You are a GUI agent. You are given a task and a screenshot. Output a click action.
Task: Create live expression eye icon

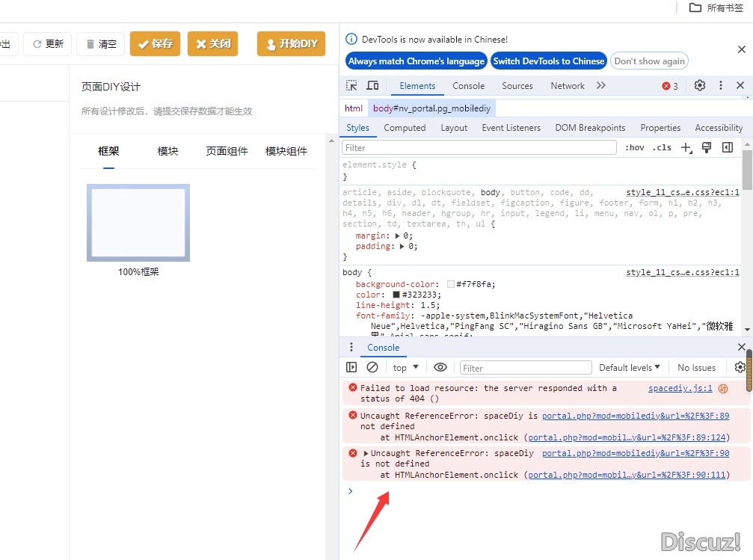tap(440, 367)
